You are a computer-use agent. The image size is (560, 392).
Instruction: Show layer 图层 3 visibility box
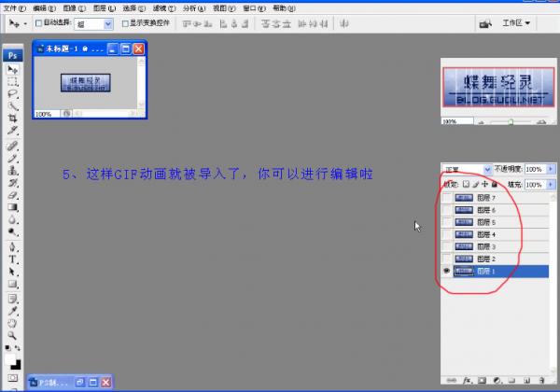[446, 246]
